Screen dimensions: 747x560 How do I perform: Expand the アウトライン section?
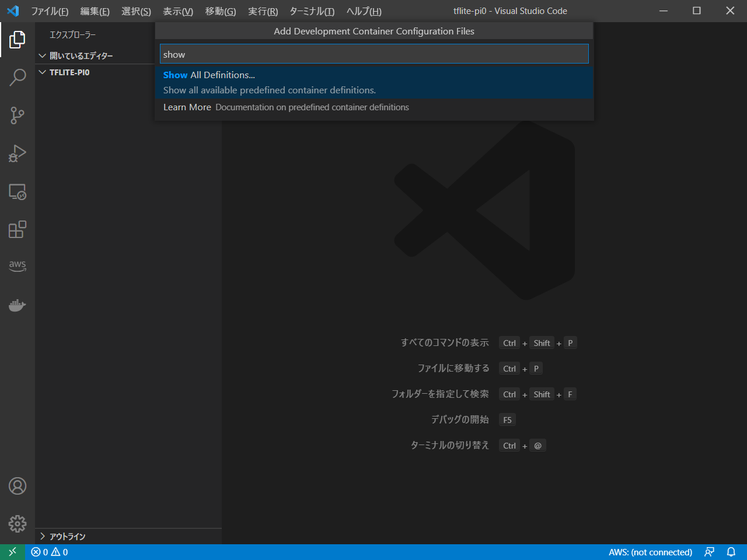point(67,536)
